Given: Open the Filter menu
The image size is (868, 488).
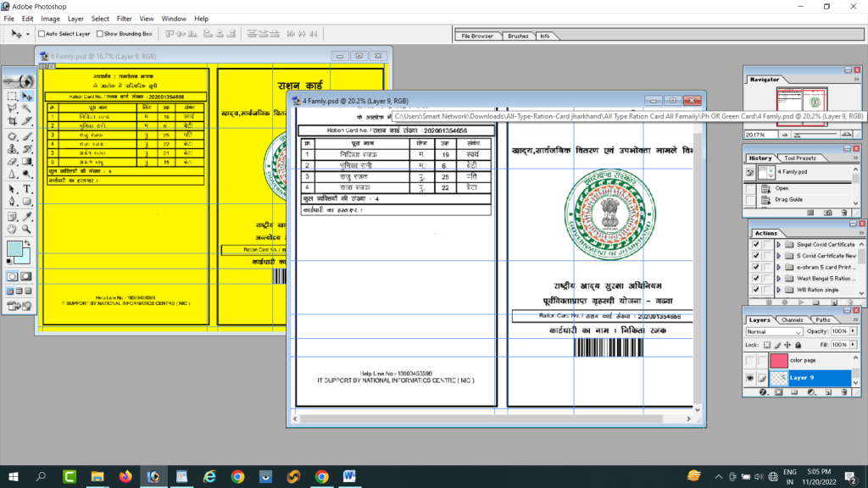Looking at the screenshot, I should tap(125, 18).
